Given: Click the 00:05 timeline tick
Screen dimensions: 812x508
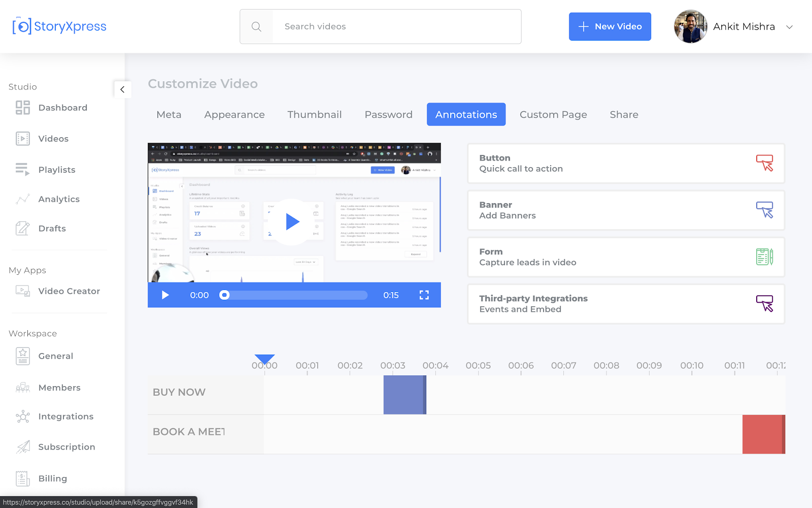Looking at the screenshot, I should pos(478,366).
